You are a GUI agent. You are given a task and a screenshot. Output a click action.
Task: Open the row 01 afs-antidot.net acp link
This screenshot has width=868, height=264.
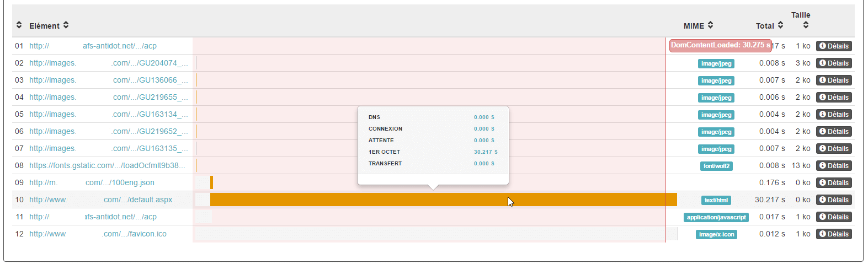pyautogui.click(x=93, y=46)
